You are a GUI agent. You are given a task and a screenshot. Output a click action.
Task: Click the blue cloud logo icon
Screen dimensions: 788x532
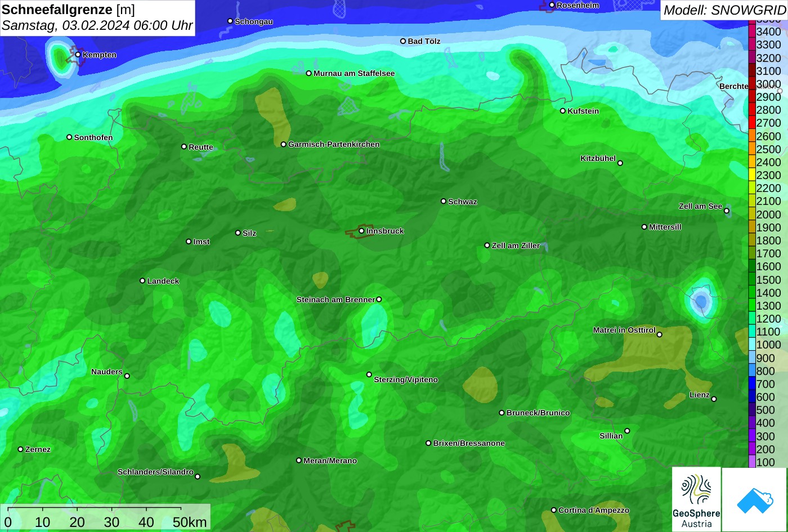755,500
